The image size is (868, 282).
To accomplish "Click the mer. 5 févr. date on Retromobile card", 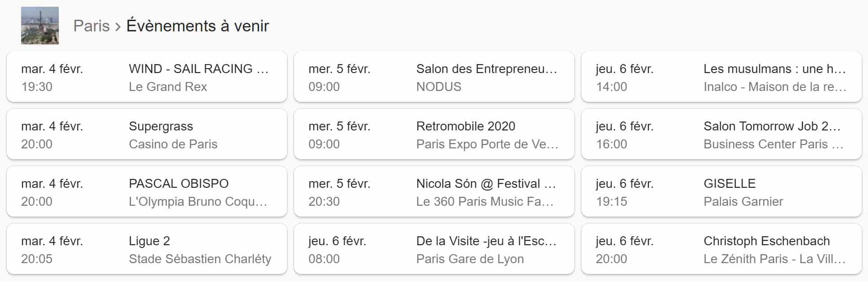I will [339, 126].
